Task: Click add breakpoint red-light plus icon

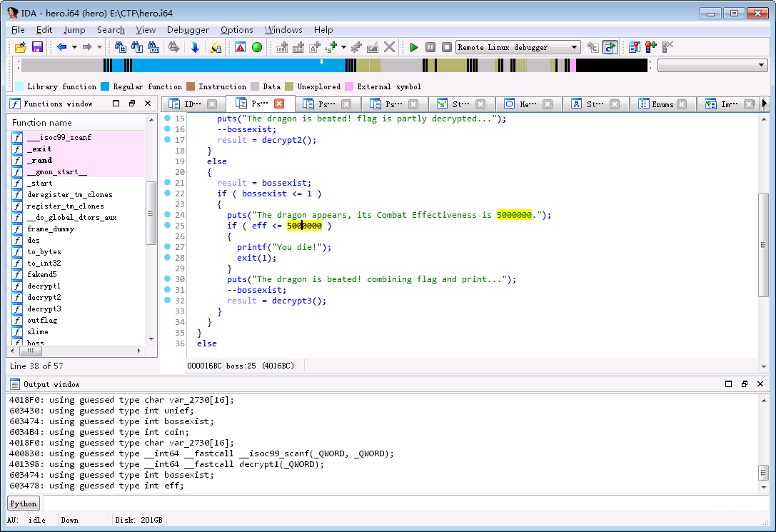Action: (651, 47)
